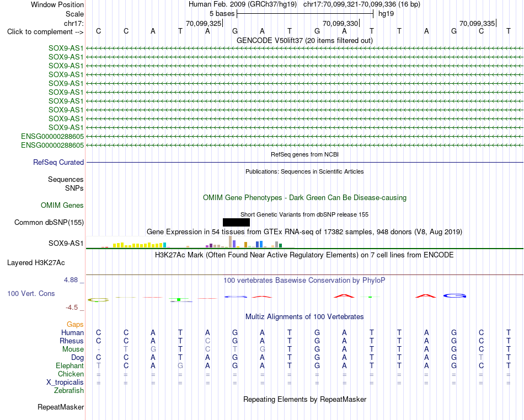This screenshot has height=420, width=524.
Task: Click the "Window Position" track label
Action: click(57, 4)
